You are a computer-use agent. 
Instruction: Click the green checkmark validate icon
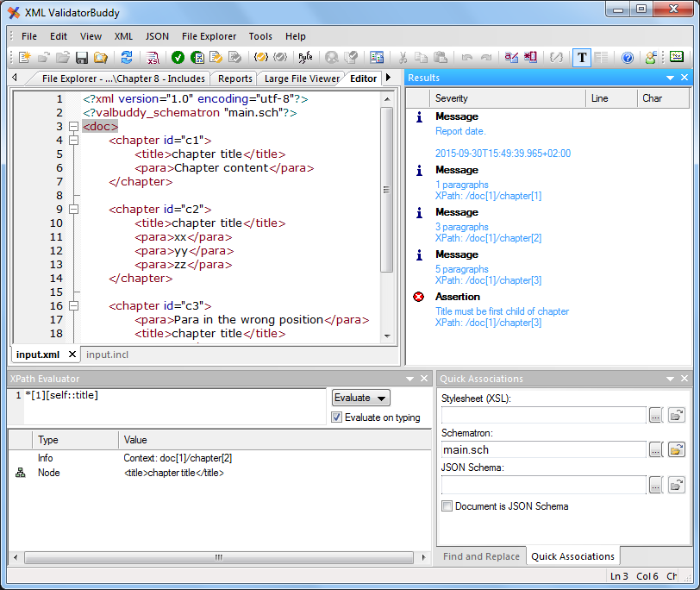(178, 57)
